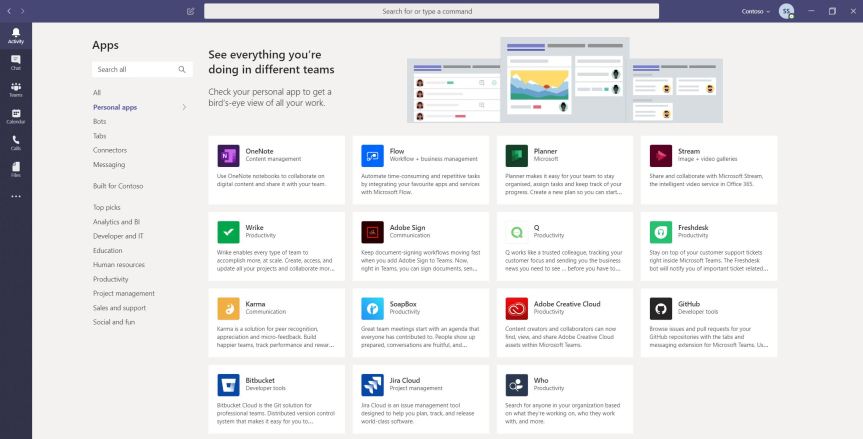Open the Developer and IT category
This screenshot has height=439, width=863.
coord(118,236)
